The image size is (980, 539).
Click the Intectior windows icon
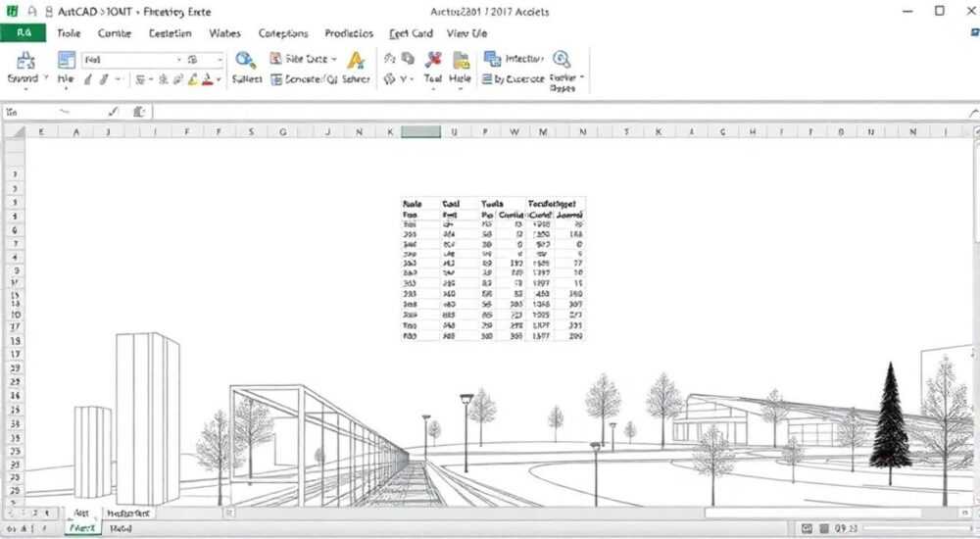point(493,59)
